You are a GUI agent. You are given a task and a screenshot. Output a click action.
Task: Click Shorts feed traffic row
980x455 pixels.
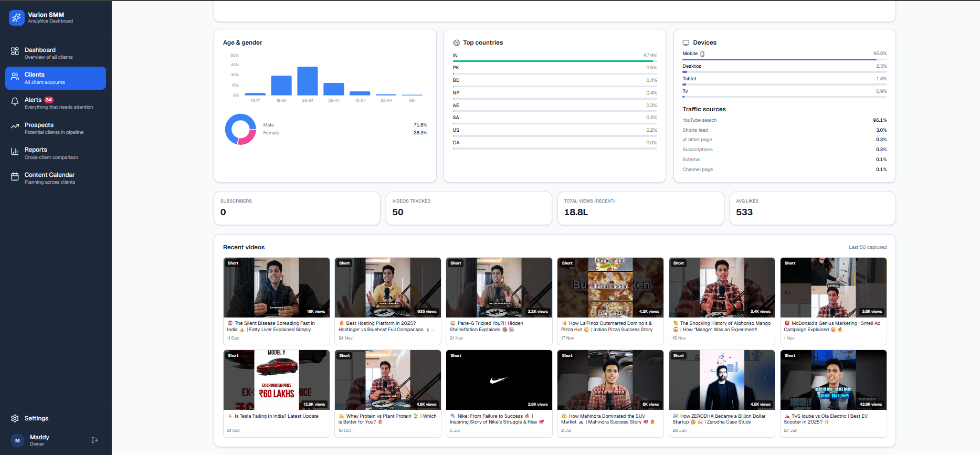pos(785,130)
